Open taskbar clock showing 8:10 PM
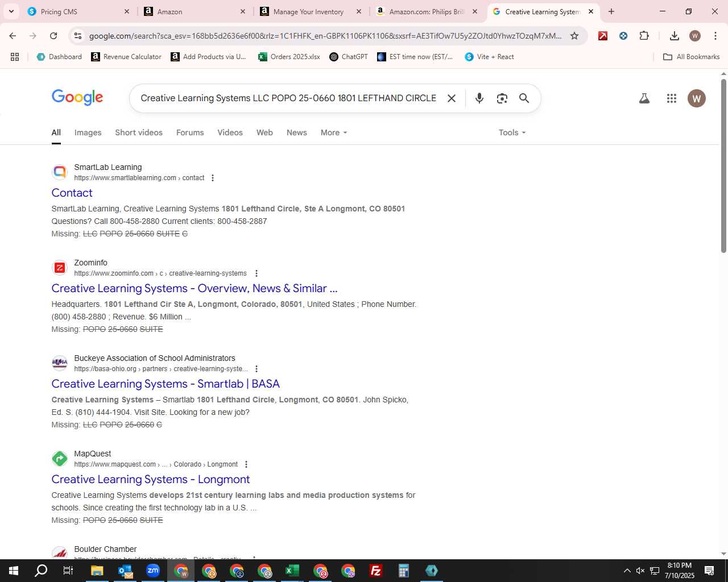728x582 pixels. pos(680,571)
